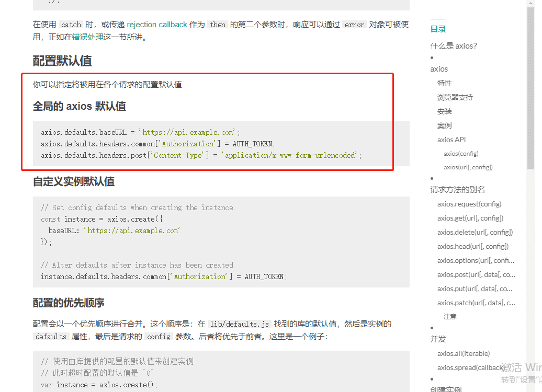Select axios.put(url[, data[, co... in sidebar

pos(475,289)
